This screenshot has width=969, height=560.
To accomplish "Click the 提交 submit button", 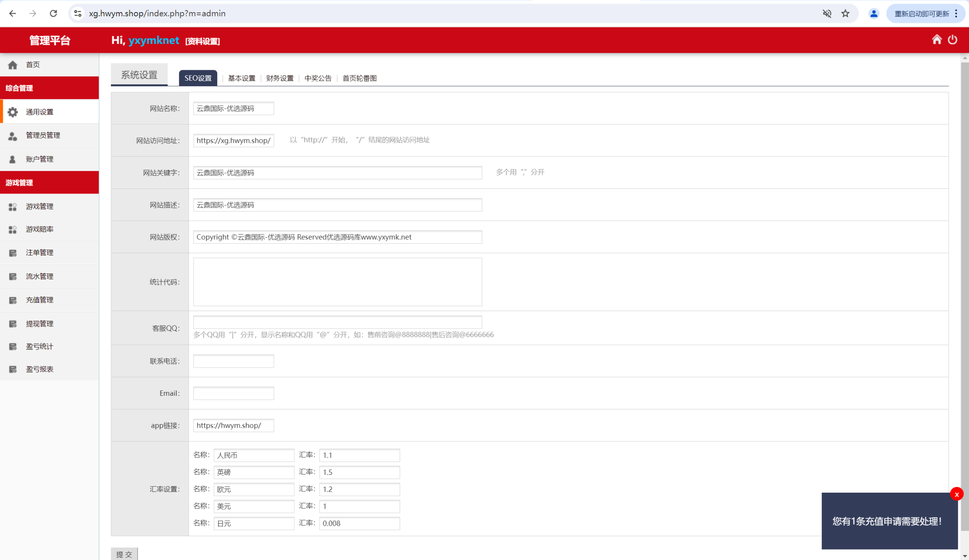I will [124, 554].
